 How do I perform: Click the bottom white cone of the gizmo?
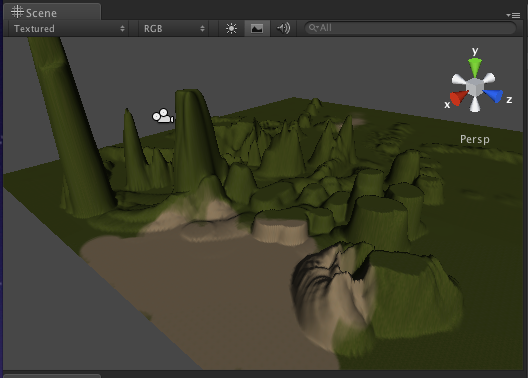pyautogui.click(x=475, y=104)
